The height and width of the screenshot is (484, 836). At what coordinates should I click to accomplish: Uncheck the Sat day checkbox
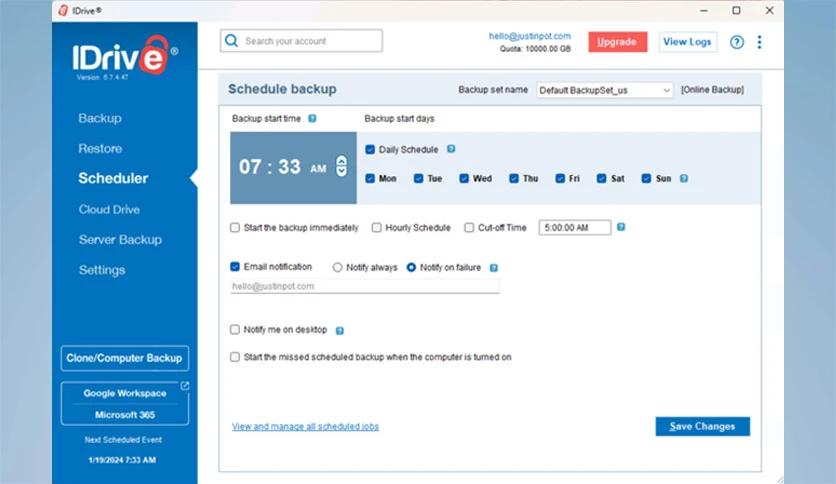601,178
